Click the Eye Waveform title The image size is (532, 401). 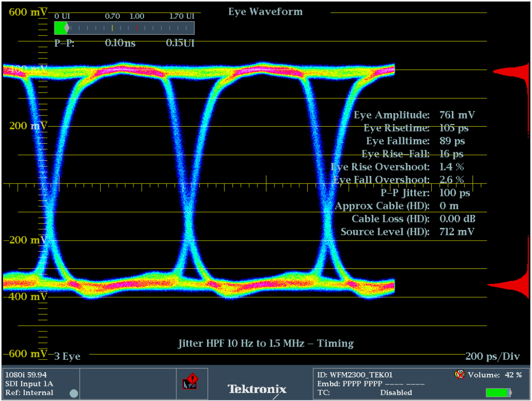[x=265, y=12]
